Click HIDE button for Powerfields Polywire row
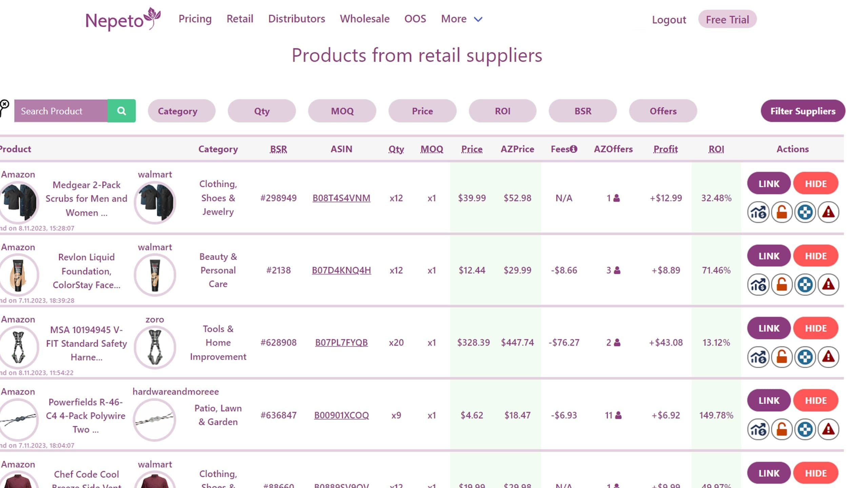Screen dimensions: 868x488 click(x=816, y=400)
